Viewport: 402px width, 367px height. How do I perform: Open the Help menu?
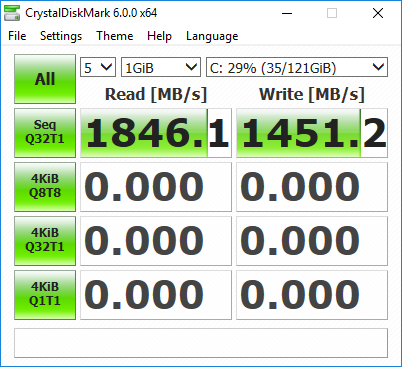point(159,36)
